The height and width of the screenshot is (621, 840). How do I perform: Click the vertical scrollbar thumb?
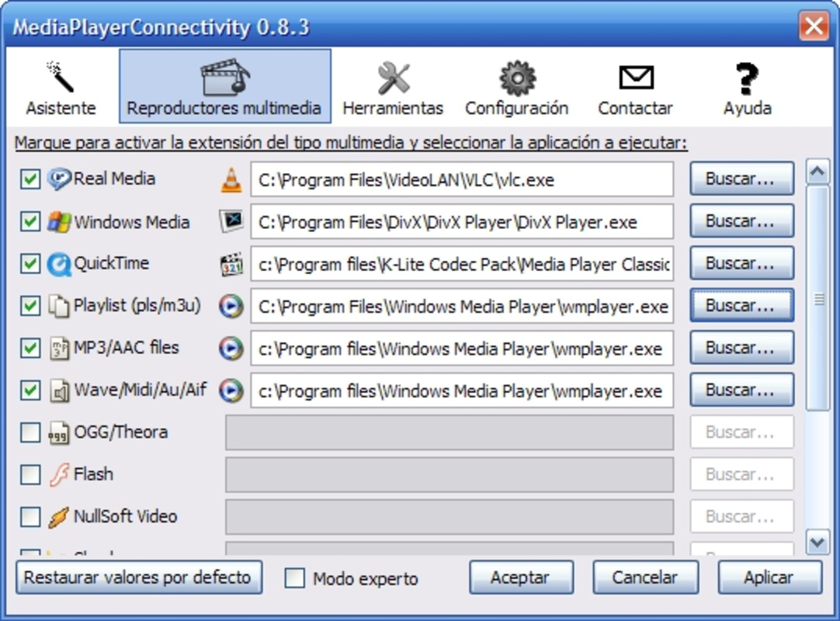[818, 298]
